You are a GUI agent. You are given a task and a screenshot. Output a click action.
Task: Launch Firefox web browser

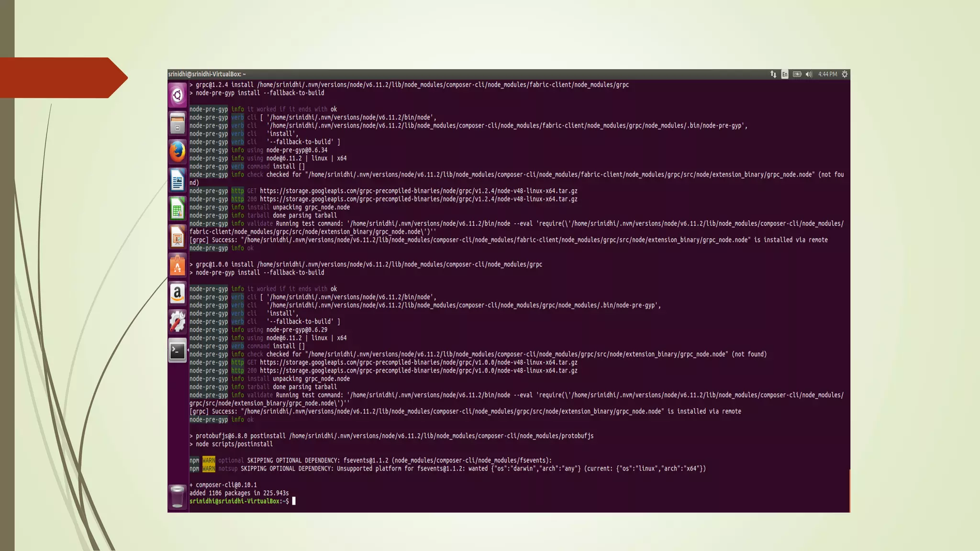tap(178, 152)
